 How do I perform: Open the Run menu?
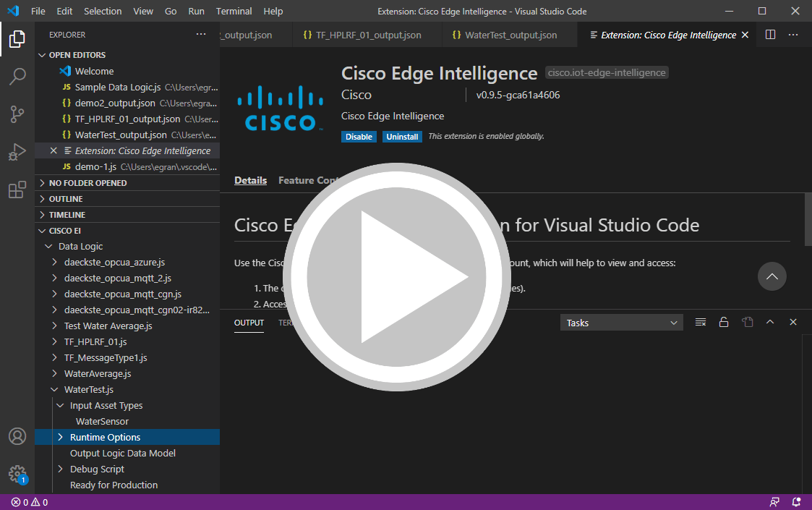pyautogui.click(x=196, y=11)
